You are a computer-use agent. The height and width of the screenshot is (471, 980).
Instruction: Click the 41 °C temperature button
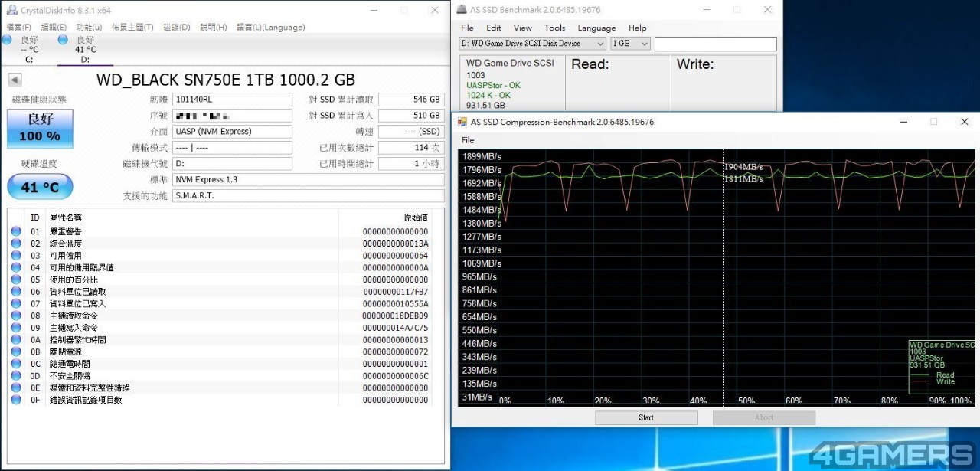point(40,187)
